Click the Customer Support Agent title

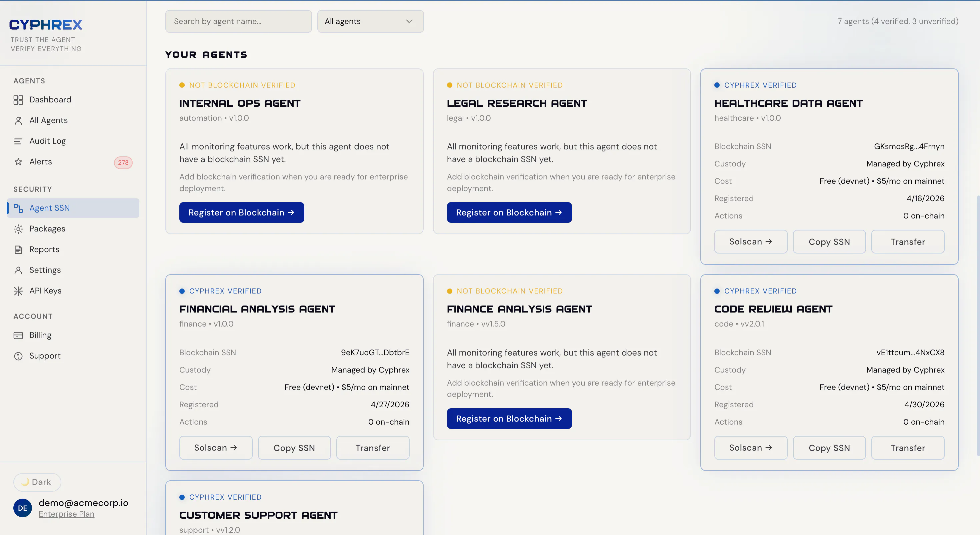pyautogui.click(x=258, y=515)
